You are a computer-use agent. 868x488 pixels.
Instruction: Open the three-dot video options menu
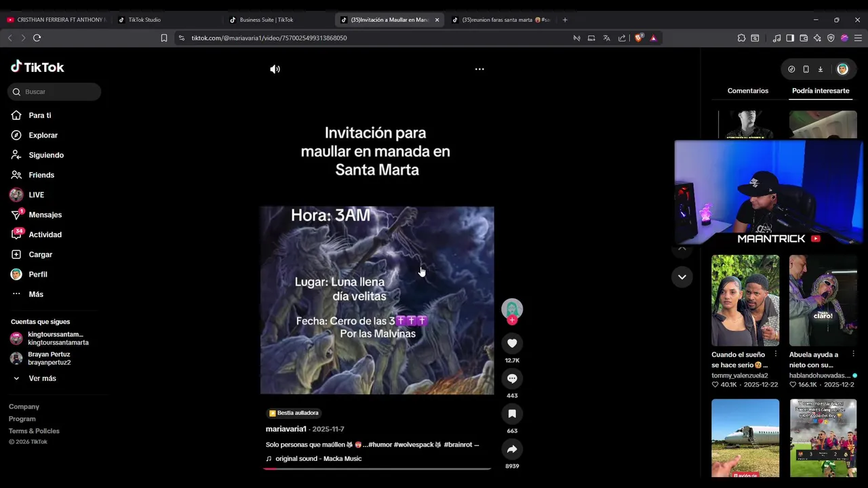pos(479,69)
